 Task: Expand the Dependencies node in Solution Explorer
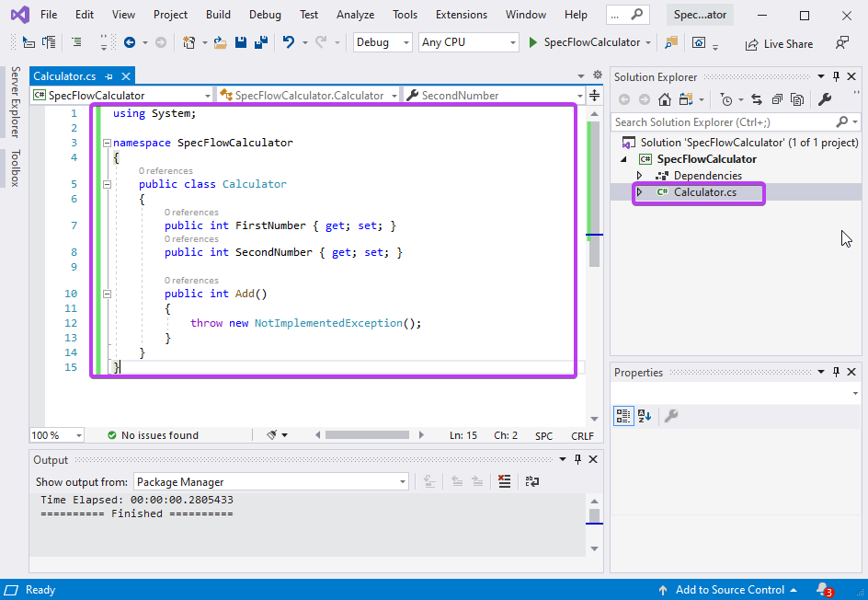tap(640, 176)
